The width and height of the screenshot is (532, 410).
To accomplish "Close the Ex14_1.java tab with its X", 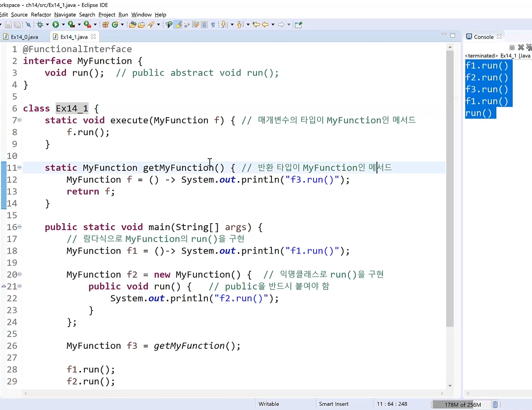I will [93, 37].
